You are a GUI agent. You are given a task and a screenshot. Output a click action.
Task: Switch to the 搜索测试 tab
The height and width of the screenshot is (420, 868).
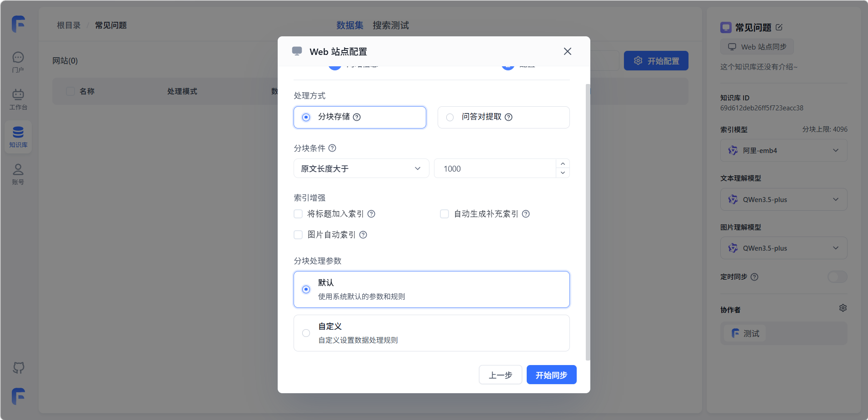(x=390, y=25)
